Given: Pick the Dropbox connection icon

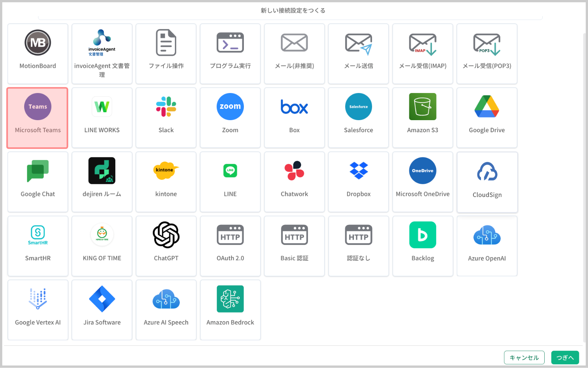Looking at the screenshot, I should 358,171.
